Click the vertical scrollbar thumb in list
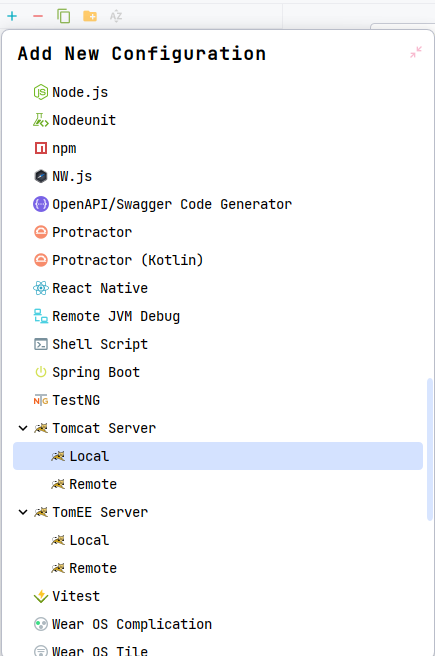435x656 pixels. click(430, 449)
